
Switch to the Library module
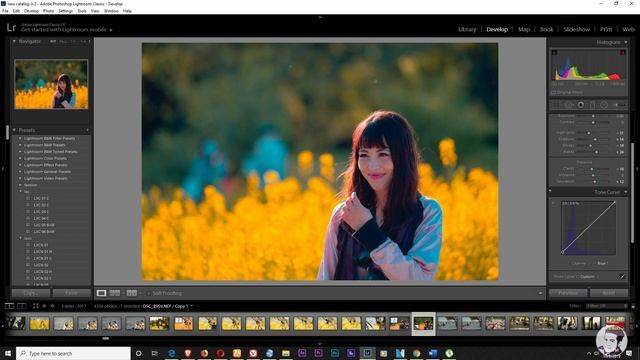[x=467, y=29]
